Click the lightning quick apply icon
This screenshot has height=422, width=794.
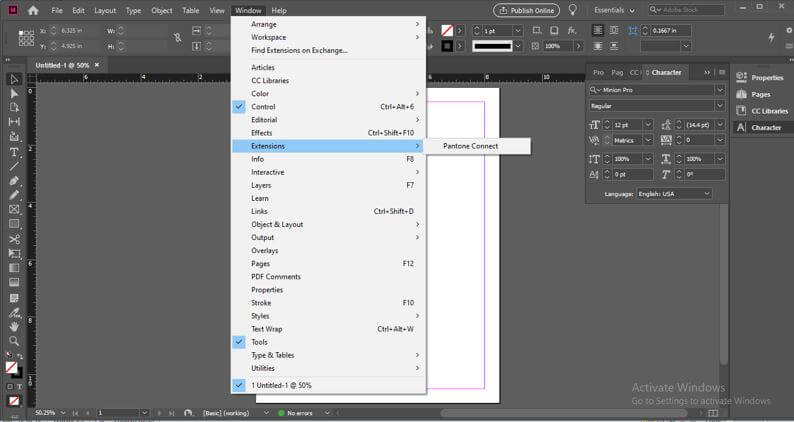click(771, 38)
